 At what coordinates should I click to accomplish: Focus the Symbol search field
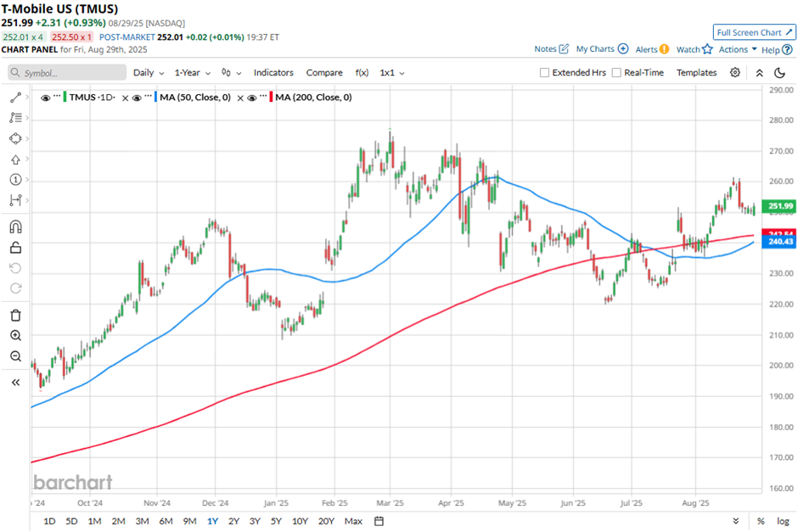pyautogui.click(x=67, y=73)
